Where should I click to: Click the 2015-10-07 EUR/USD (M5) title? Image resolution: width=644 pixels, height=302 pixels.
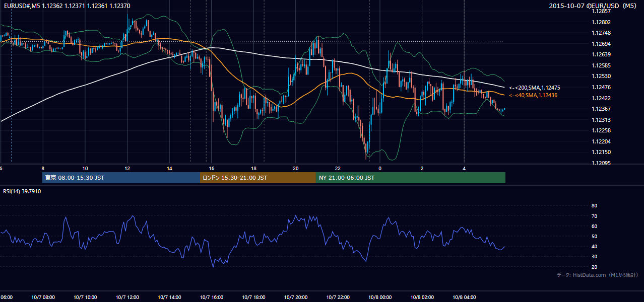click(x=593, y=6)
